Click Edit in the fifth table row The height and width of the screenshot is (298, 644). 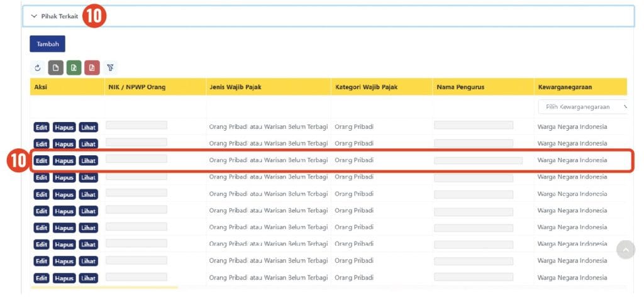click(42, 194)
